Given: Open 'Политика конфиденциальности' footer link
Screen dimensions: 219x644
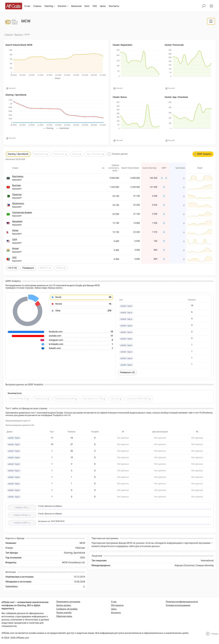Looking at the screenshot, I should [x=182, y=602].
